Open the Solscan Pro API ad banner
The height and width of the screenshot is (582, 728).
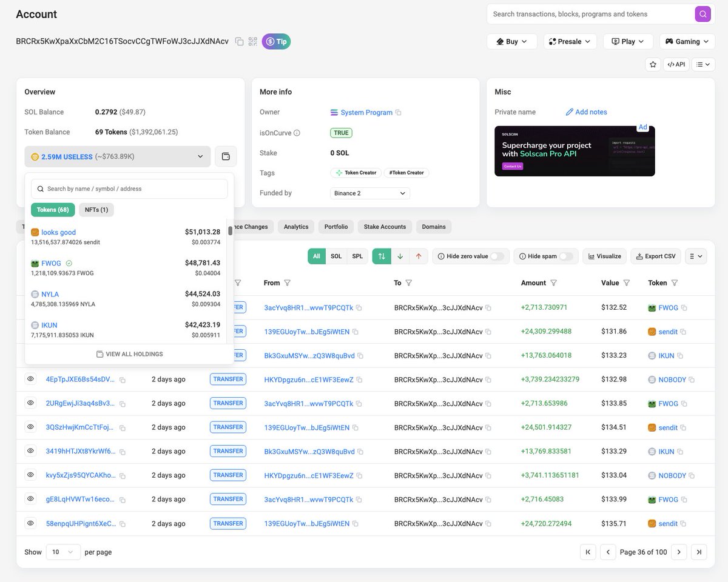575,151
